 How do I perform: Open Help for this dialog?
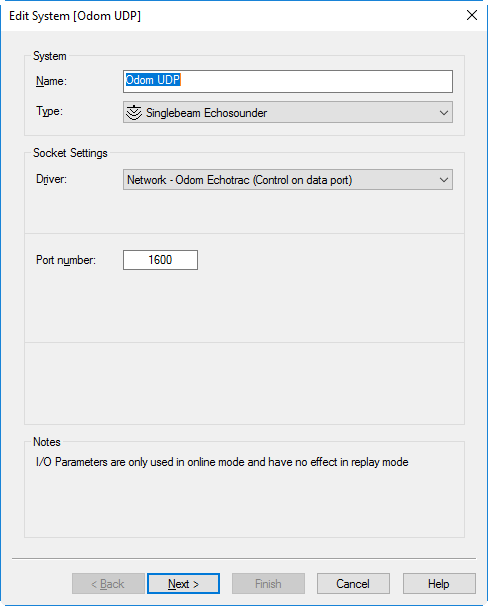(439, 584)
